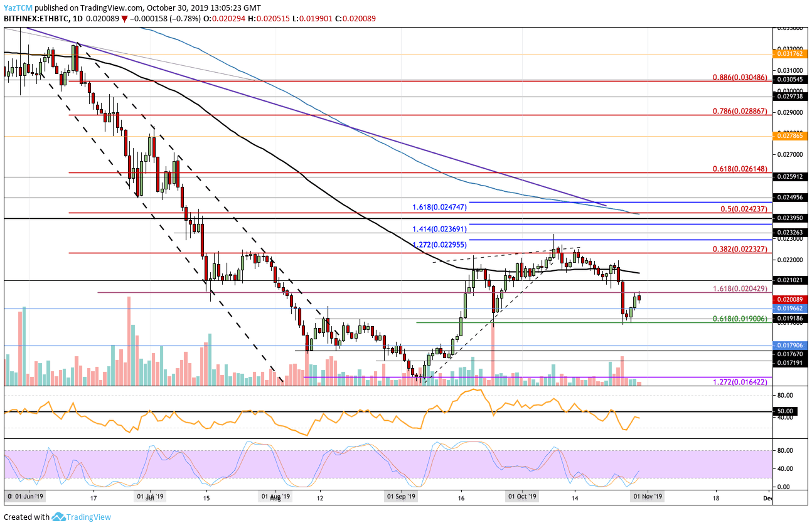The height and width of the screenshot is (528, 812).
Task: Click the 01 Nov '19 date label
Action: point(649,498)
